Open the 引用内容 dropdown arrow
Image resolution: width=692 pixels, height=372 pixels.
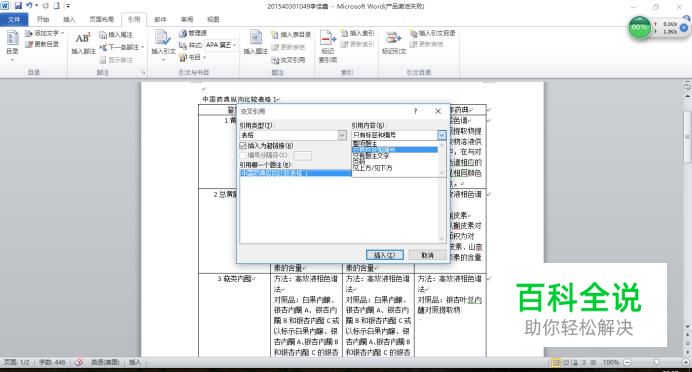[x=441, y=135]
